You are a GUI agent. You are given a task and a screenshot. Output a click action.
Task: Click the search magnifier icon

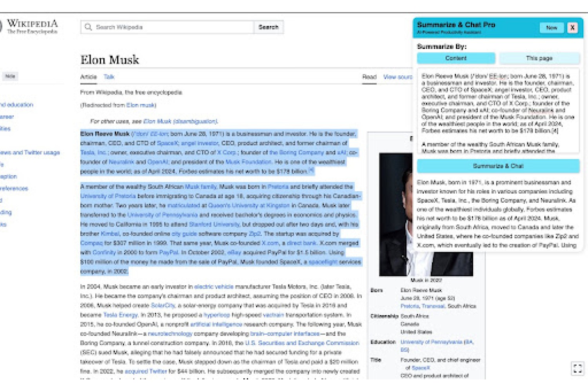[x=88, y=27]
